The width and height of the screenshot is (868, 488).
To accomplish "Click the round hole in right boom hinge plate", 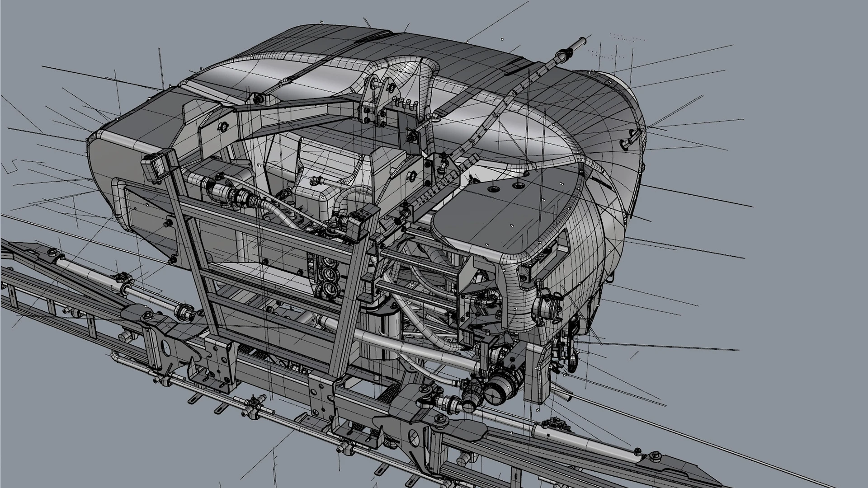I will click(x=414, y=438).
